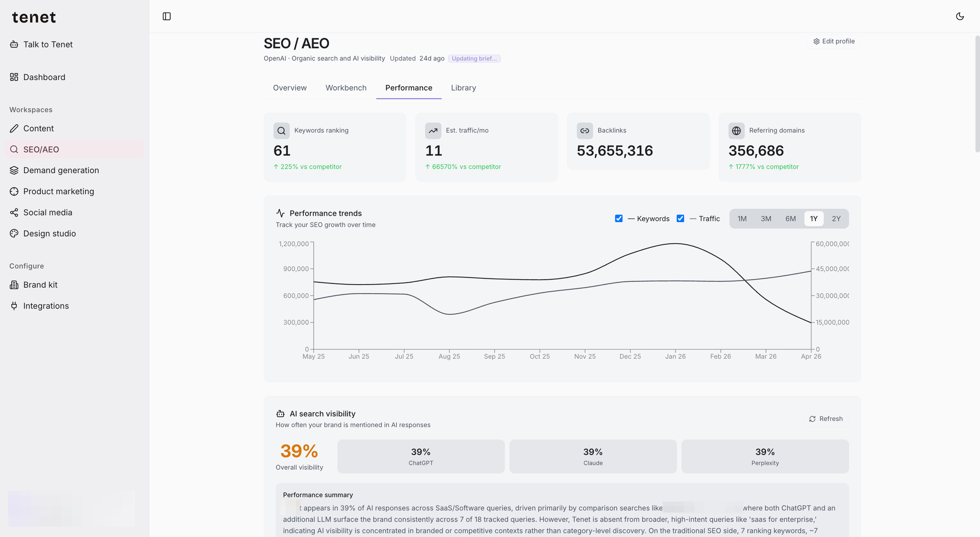
Task: Click the Jan 26 axis label
Action: coord(675,357)
